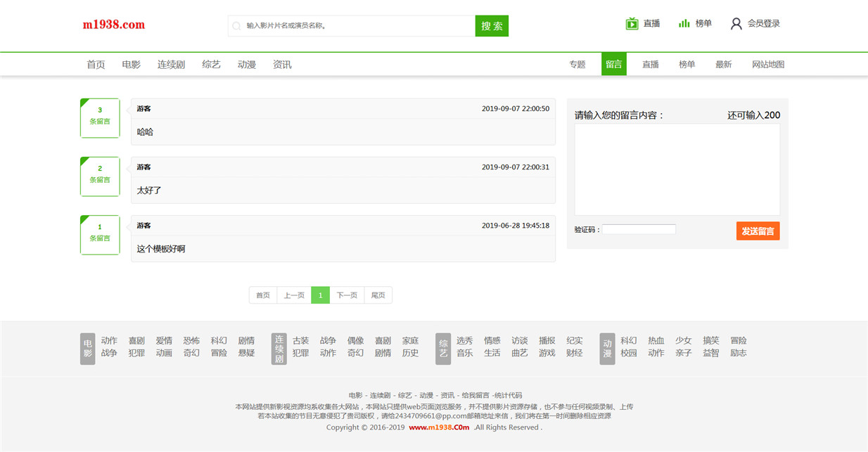
Task: Open 连续剧 in the top navigation bar
Action: (x=171, y=65)
